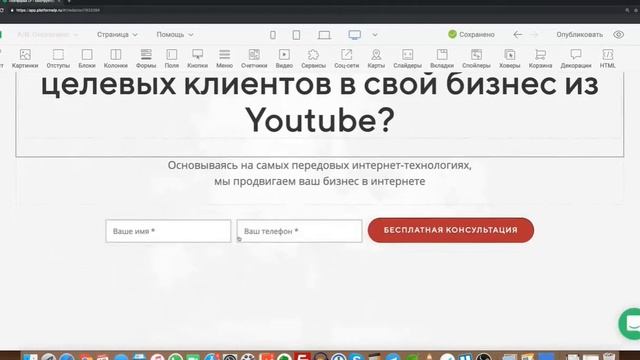This screenshot has width=640, height=360.
Task: Add a Блоки block element
Action: point(87,58)
